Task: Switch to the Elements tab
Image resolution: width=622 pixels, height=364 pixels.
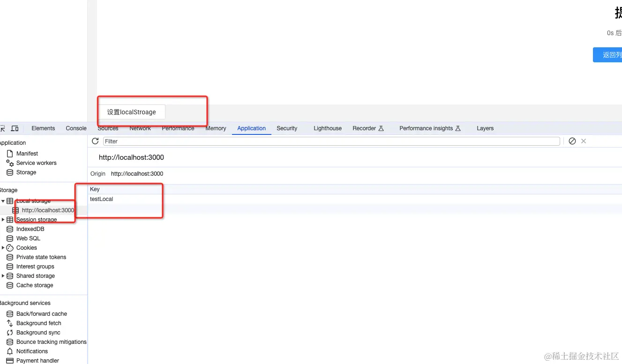Action: click(43, 128)
